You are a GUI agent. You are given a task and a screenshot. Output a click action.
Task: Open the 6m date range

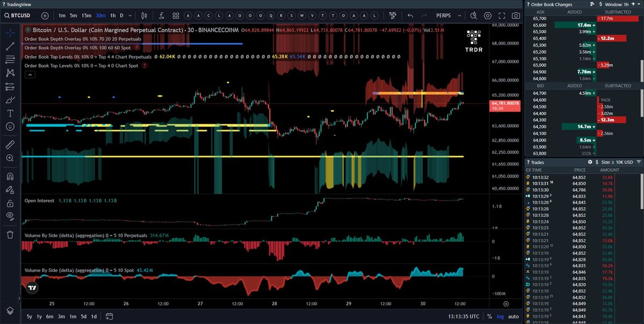click(x=50, y=316)
